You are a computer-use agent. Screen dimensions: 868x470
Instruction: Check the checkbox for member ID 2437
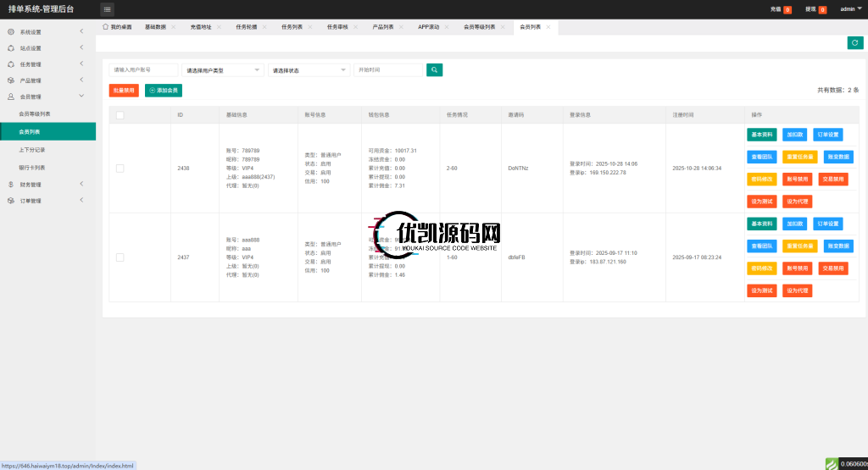pos(120,257)
